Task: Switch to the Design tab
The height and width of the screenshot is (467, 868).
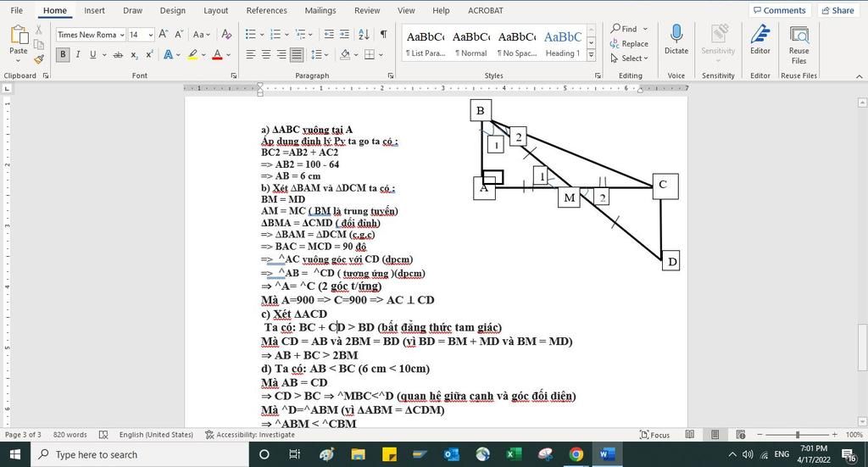Action: pos(173,10)
